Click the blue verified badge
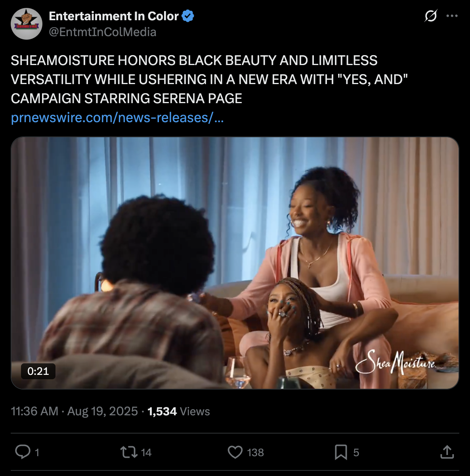Viewport: 470px width, 476px height. tap(188, 16)
